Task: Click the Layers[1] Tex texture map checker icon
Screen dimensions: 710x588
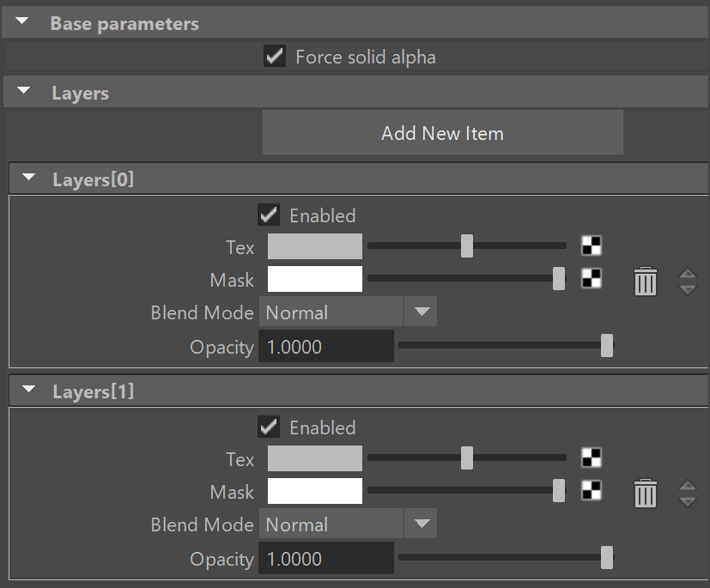Action: coord(592,458)
